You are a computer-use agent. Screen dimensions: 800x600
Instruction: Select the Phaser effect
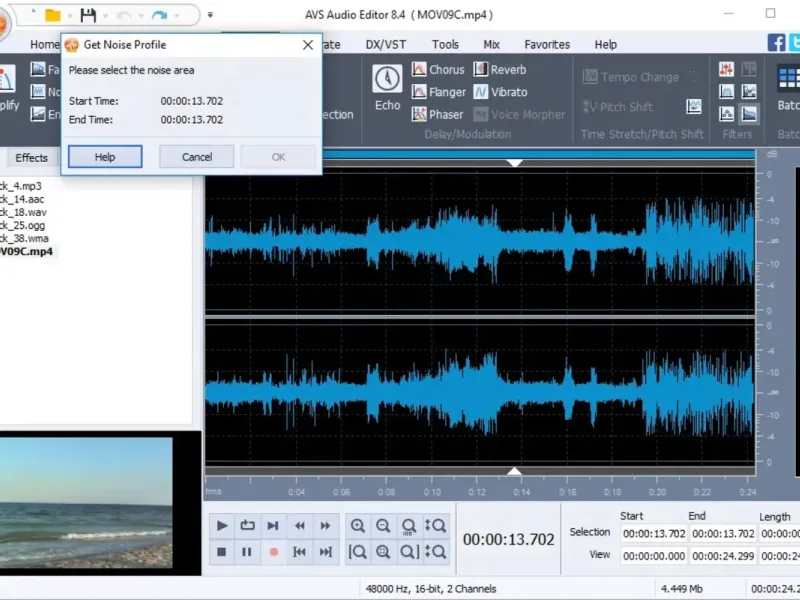pos(438,114)
